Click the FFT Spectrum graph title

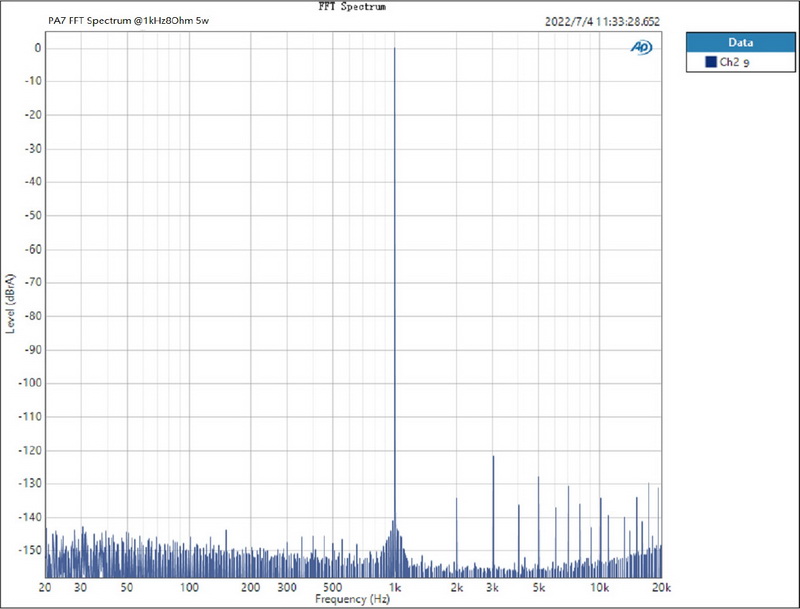pyautogui.click(x=353, y=6)
